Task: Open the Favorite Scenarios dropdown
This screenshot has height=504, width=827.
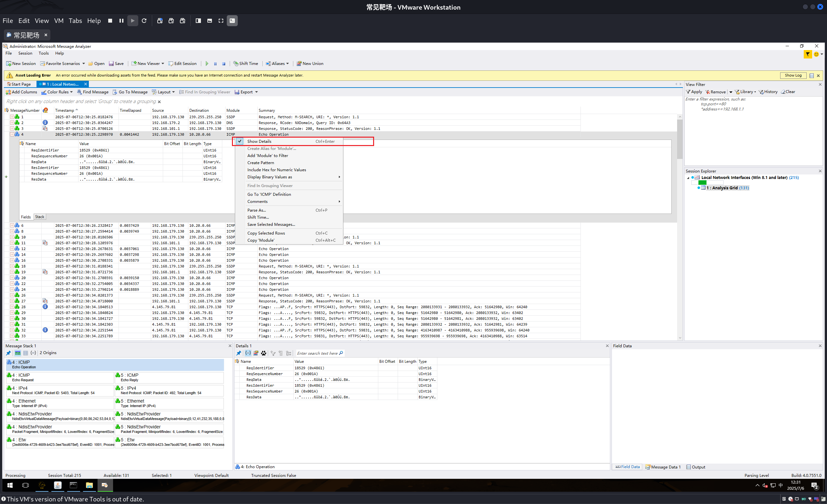Action: pyautogui.click(x=84, y=64)
